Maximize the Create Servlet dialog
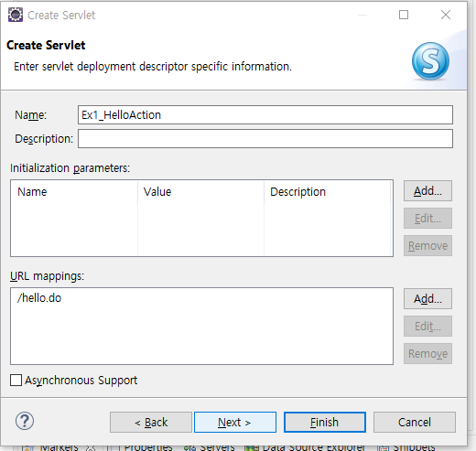The width and height of the screenshot is (476, 451). (x=404, y=15)
